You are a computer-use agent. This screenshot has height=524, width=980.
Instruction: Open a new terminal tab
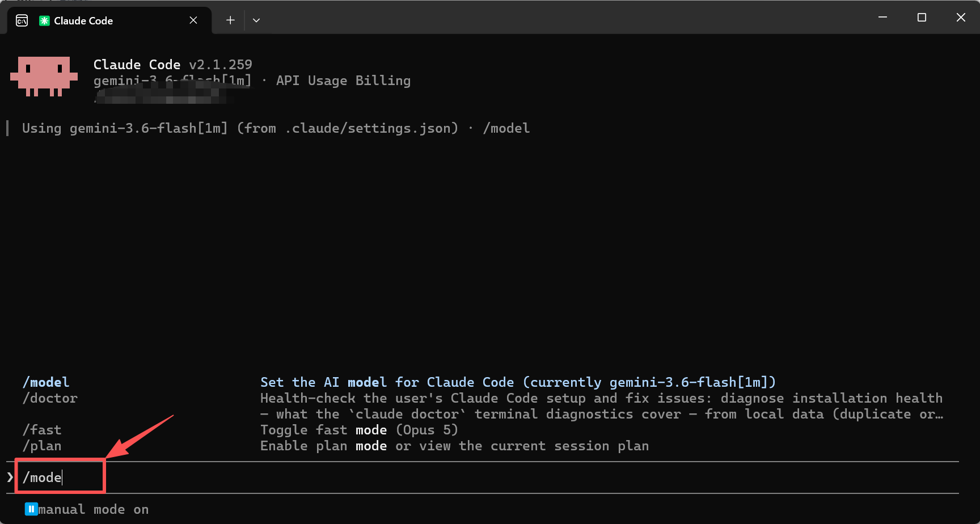230,20
